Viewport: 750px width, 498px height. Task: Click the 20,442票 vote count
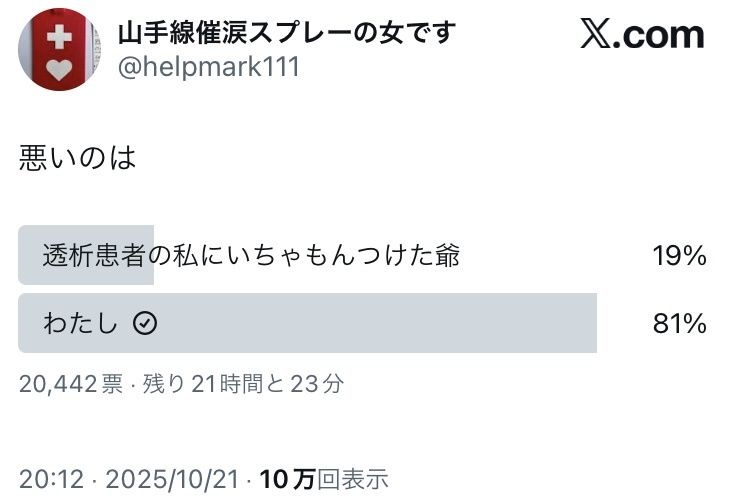pyautogui.click(x=70, y=383)
